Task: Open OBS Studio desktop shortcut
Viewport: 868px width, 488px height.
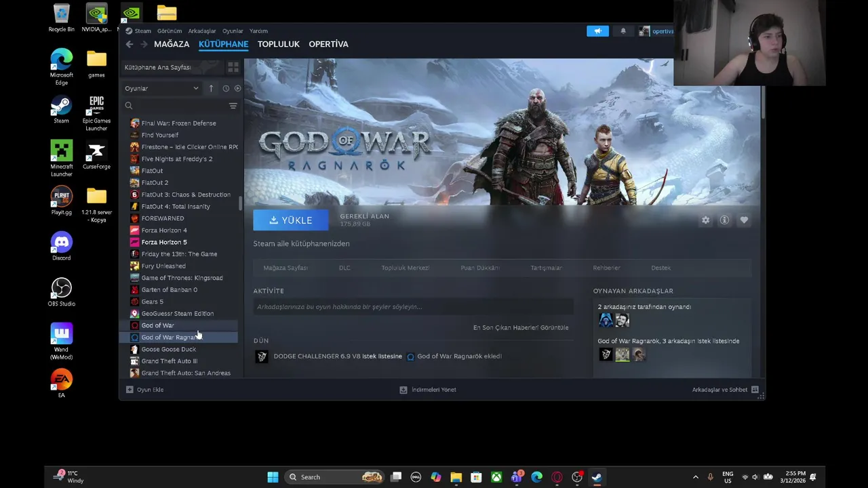Action: point(61,292)
